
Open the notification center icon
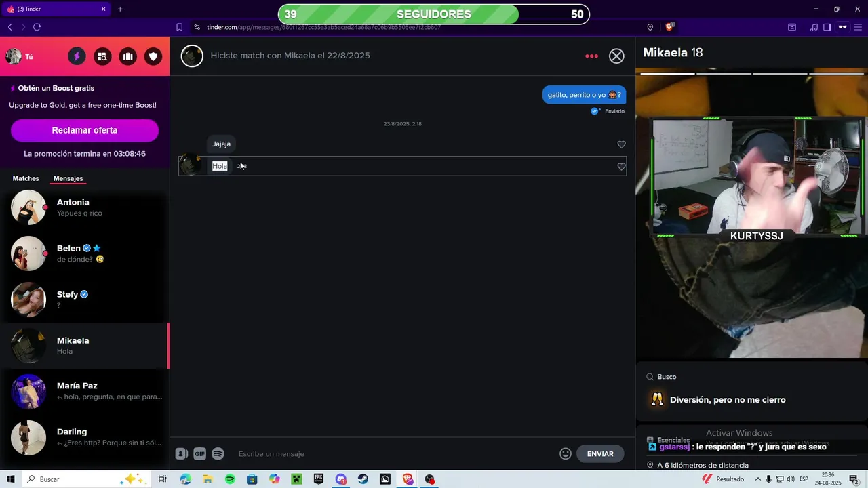(854, 479)
